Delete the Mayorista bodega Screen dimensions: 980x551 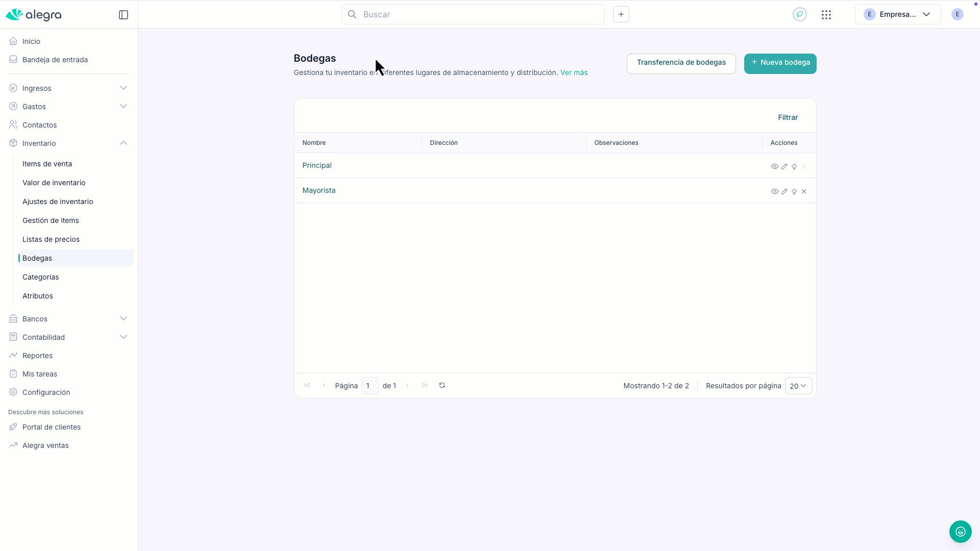click(x=804, y=191)
